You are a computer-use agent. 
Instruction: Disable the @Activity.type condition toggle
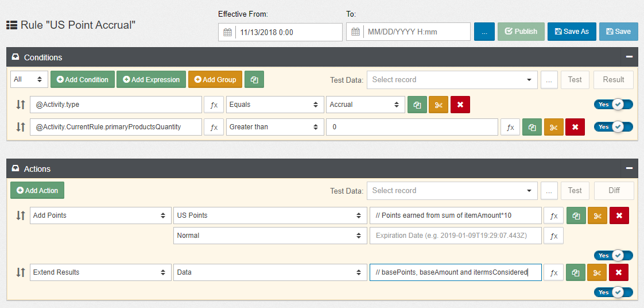[x=613, y=105]
